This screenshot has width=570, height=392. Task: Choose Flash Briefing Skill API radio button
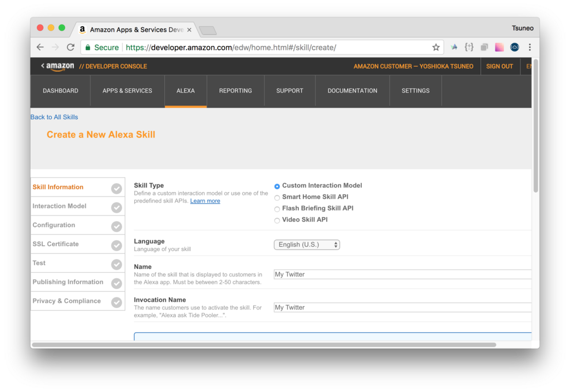[x=277, y=209]
